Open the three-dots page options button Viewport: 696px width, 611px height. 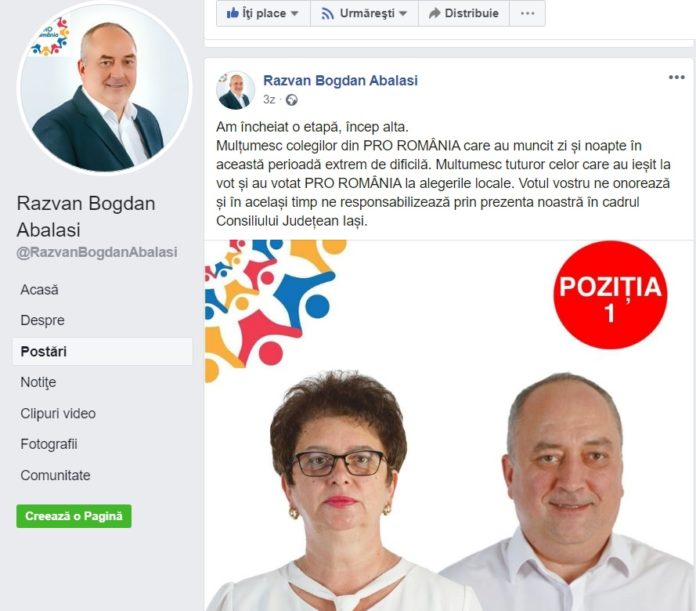[527, 13]
